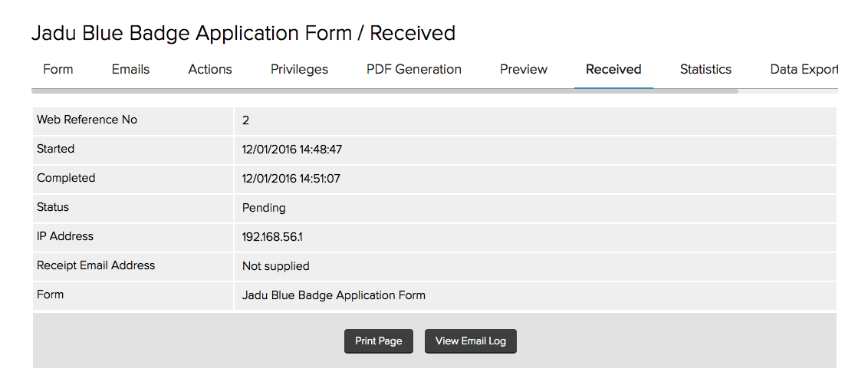This screenshot has width=868, height=385.
Task: Click the Form name value in table
Action: (x=334, y=295)
